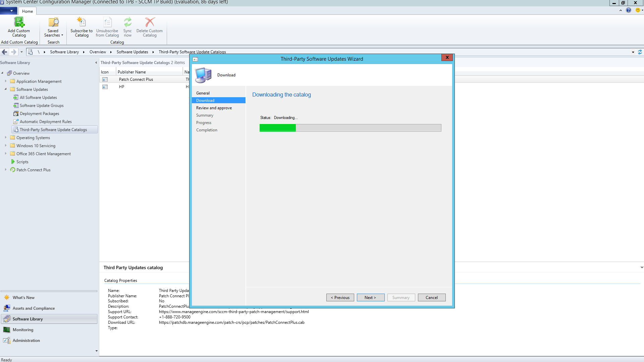The width and height of the screenshot is (644, 362).
Task: Click the catalog download progress bar
Action: [350, 128]
